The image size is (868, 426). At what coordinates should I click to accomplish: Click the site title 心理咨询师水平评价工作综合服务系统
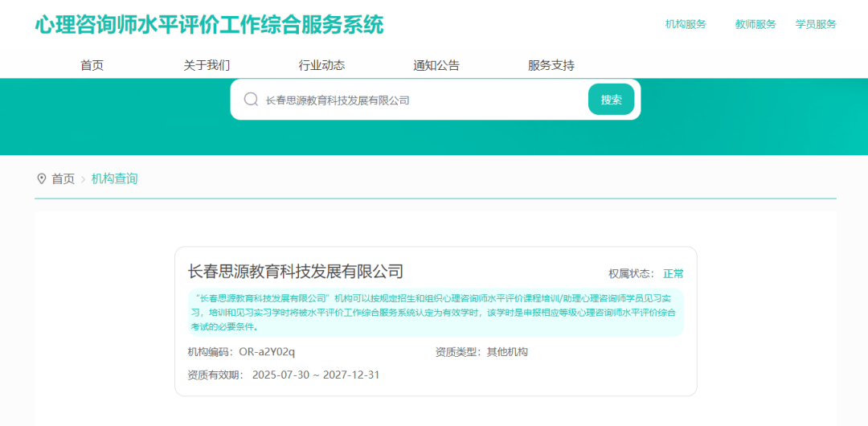[x=209, y=24]
